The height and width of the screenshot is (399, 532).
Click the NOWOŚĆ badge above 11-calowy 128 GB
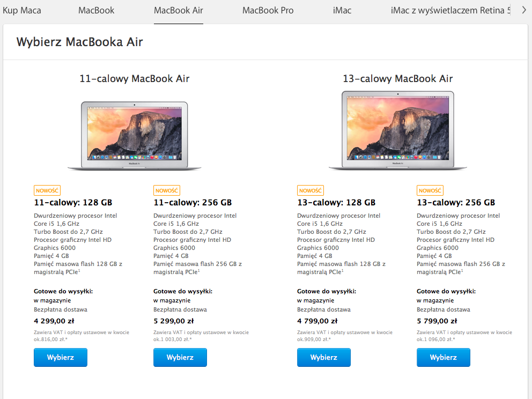click(x=47, y=190)
